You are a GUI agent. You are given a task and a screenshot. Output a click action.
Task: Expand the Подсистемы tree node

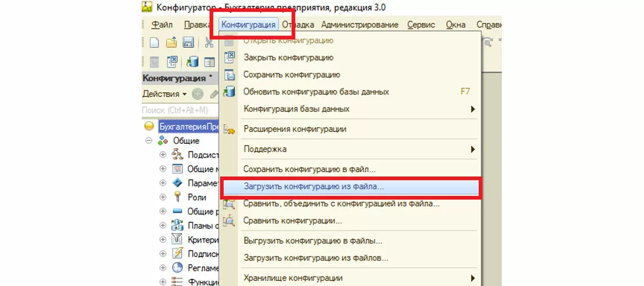click(163, 155)
